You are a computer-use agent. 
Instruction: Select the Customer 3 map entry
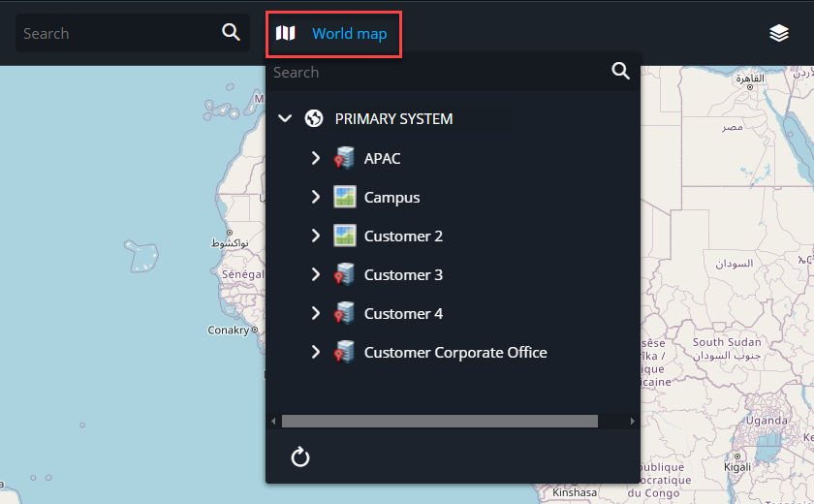pyautogui.click(x=403, y=274)
